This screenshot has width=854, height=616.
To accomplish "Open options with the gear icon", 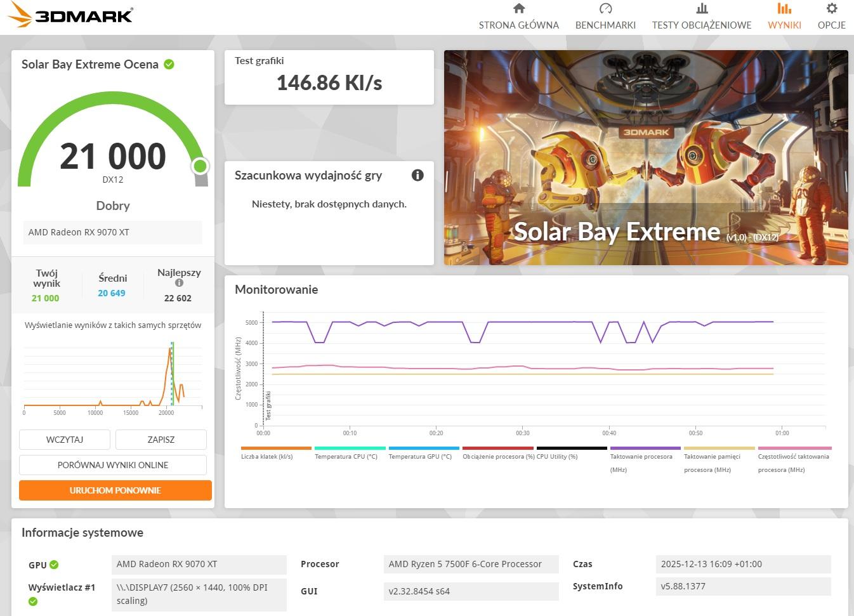I will (831, 9).
